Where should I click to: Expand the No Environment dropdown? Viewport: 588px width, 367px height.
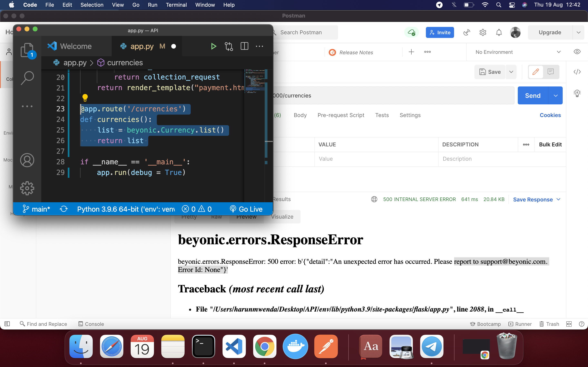558,52
